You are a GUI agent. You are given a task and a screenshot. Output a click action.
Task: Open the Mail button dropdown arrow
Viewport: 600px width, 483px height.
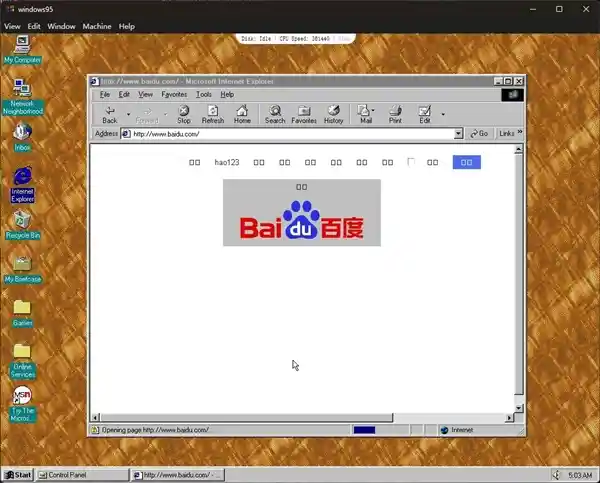[373, 111]
